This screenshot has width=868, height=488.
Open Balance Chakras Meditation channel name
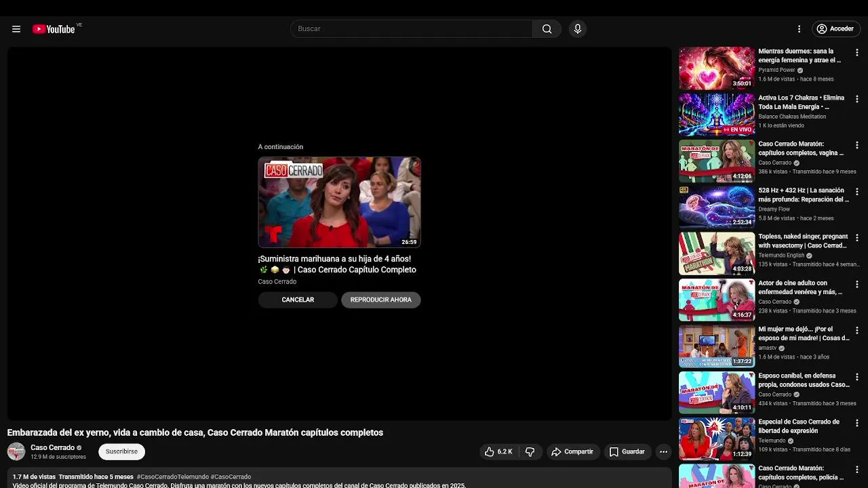[792, 117]
